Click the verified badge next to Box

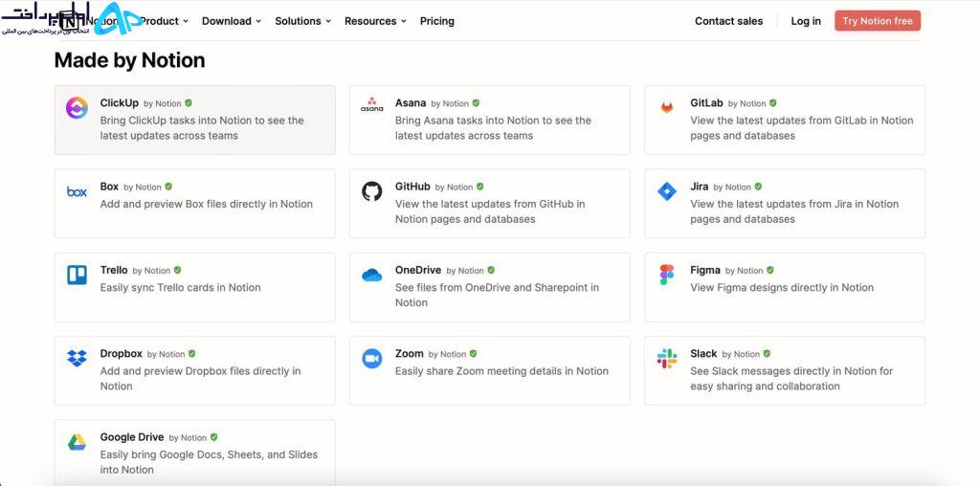point(168,187)
